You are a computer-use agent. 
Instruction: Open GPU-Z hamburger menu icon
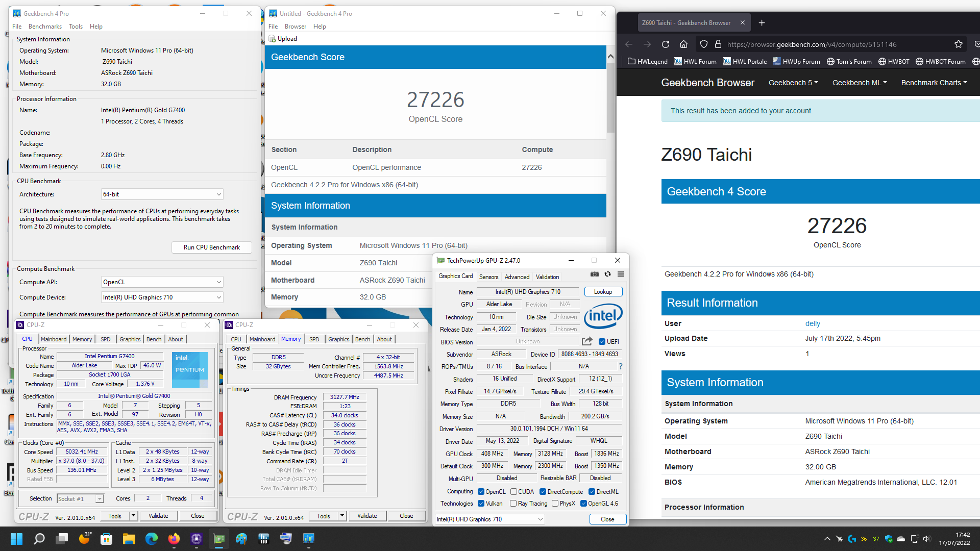pyautogui.click(x=621, y=274)
